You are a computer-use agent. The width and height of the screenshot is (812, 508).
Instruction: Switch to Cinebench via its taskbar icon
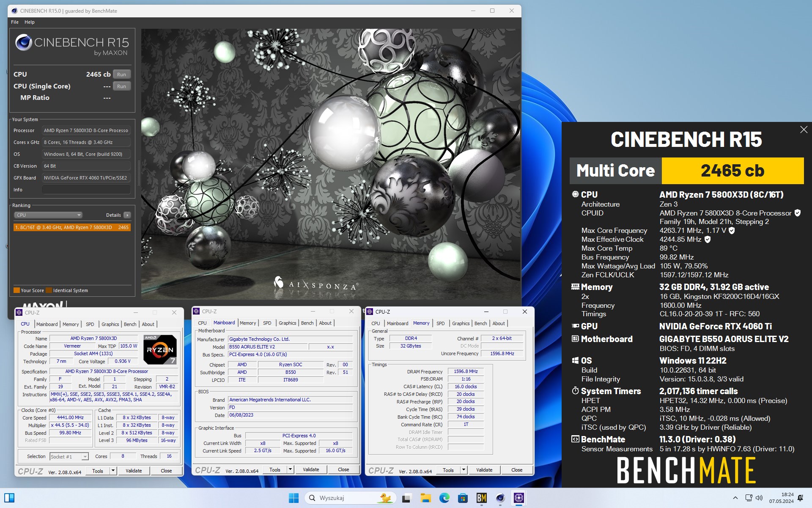[x=500, y=498]
